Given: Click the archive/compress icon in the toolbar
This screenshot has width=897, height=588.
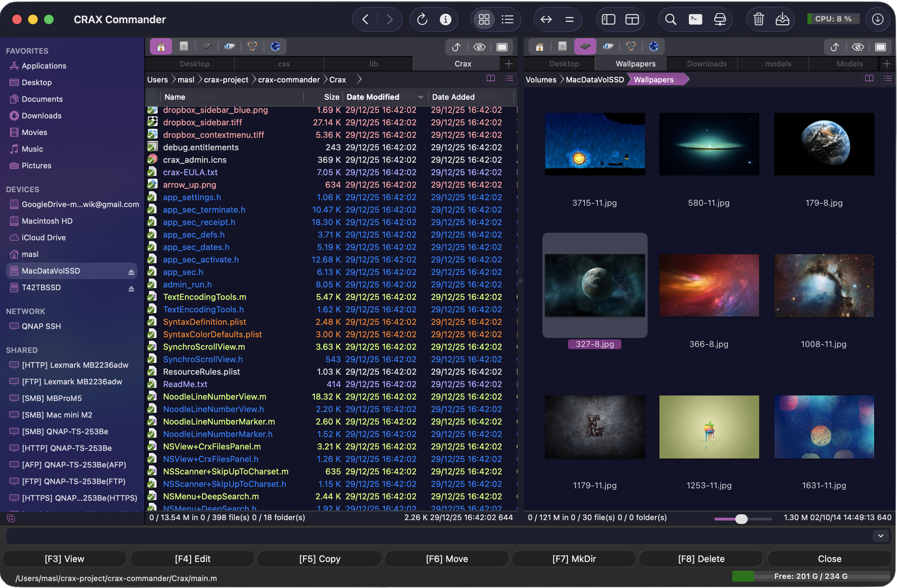Looking at the screenshot, I should pyautogui.click(x=783, y=19).
